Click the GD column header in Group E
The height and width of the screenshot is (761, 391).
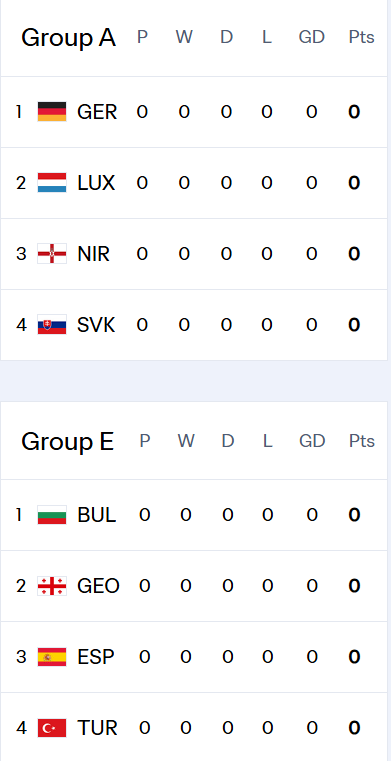tap(312, 441)
